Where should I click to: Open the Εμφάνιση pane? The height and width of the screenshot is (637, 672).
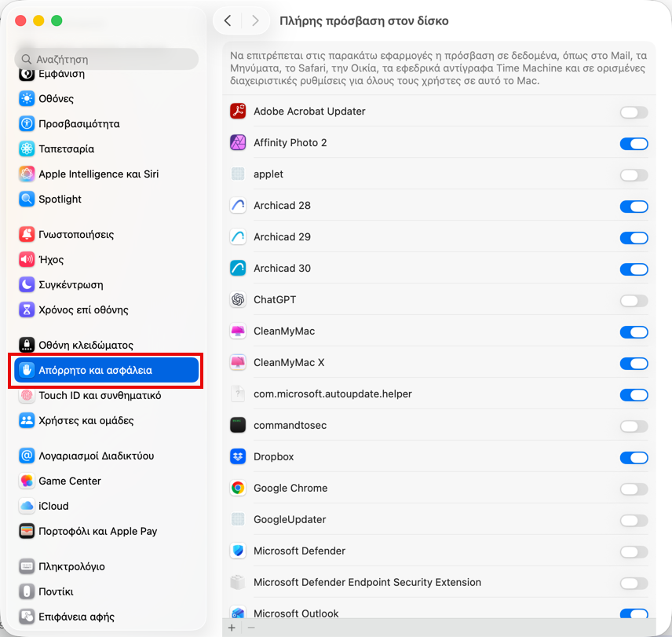tap(106, 75)
